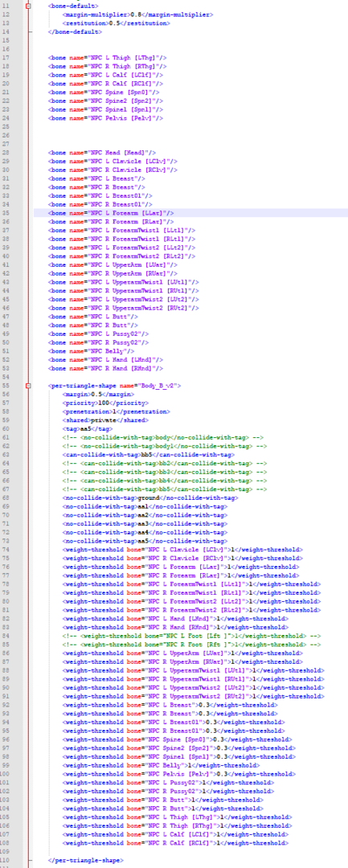Screen dimensions: 348x868
Task: Click the closing bone-default tag
Action: (75, 31)
